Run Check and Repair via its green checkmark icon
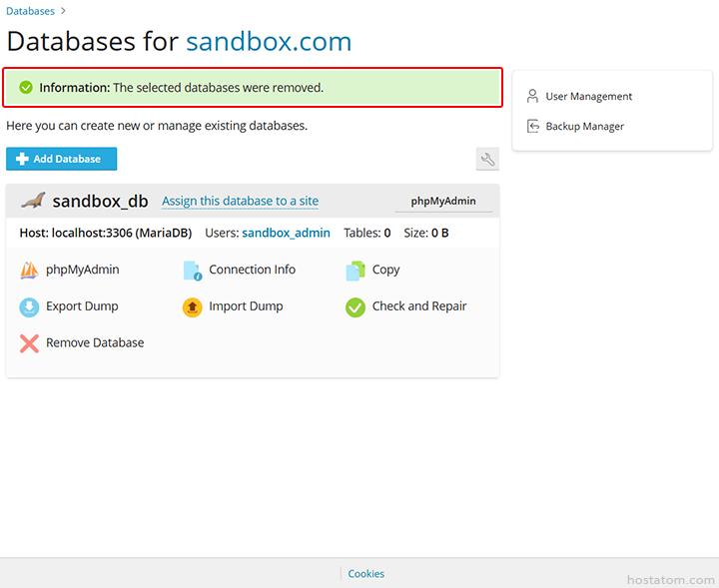Screen dimensions: 719x588 pyautogui.click(x=356, y=306)
